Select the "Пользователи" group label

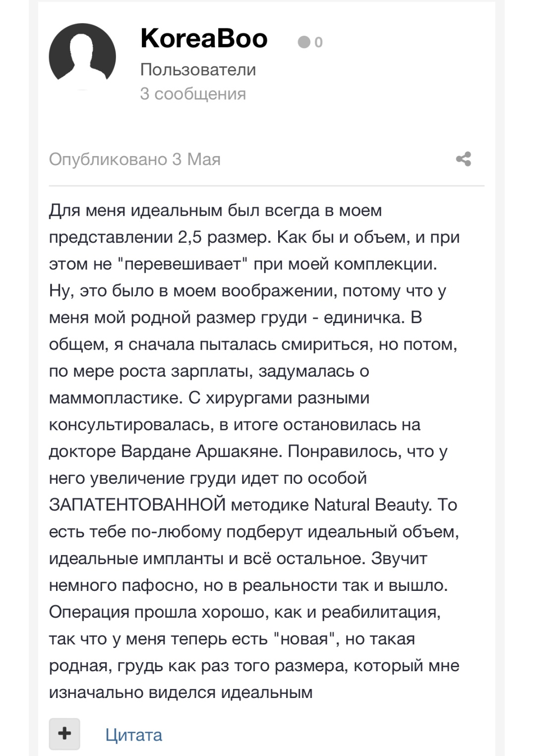[x=198, y=69]
